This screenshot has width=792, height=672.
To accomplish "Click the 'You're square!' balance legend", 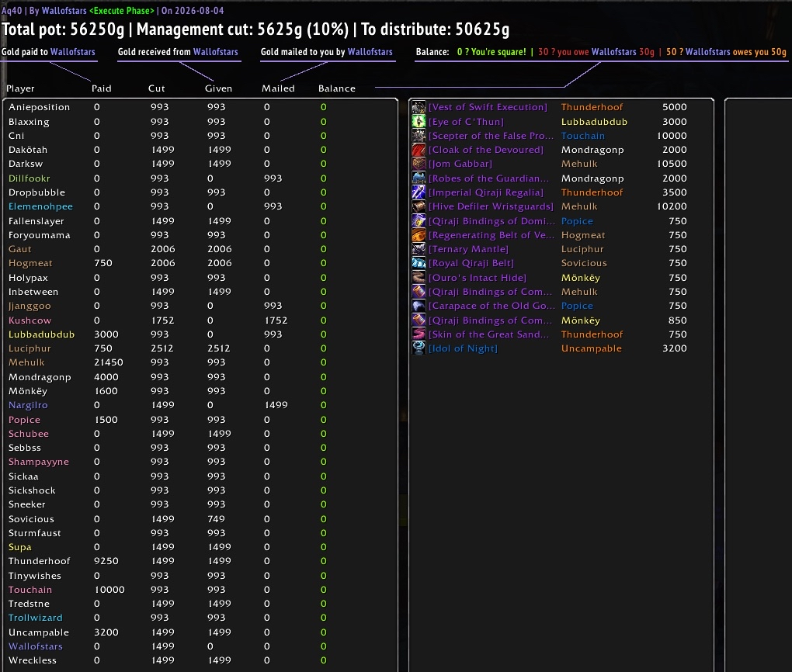I will click(492, 52).
